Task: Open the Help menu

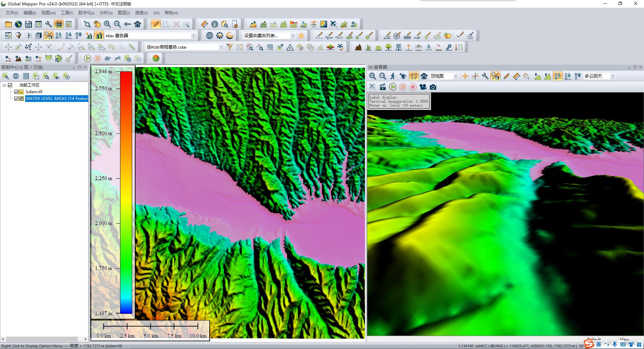Action: [x=171, y=13]
